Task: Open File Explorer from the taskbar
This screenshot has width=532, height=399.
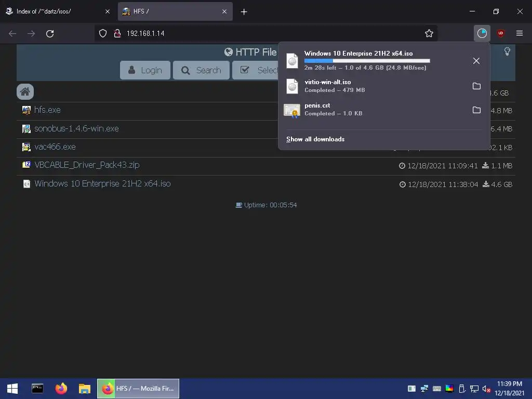Action: point(85,389)
